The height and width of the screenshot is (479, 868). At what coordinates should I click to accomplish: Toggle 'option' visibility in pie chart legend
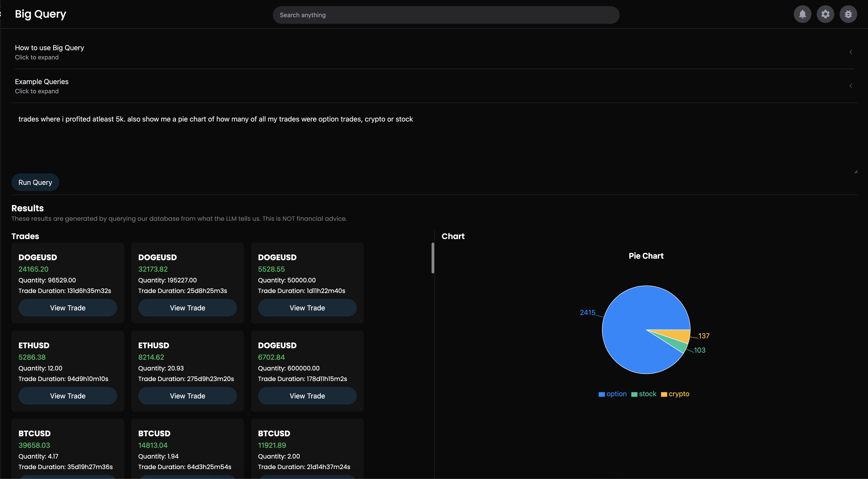pos(616,394)
